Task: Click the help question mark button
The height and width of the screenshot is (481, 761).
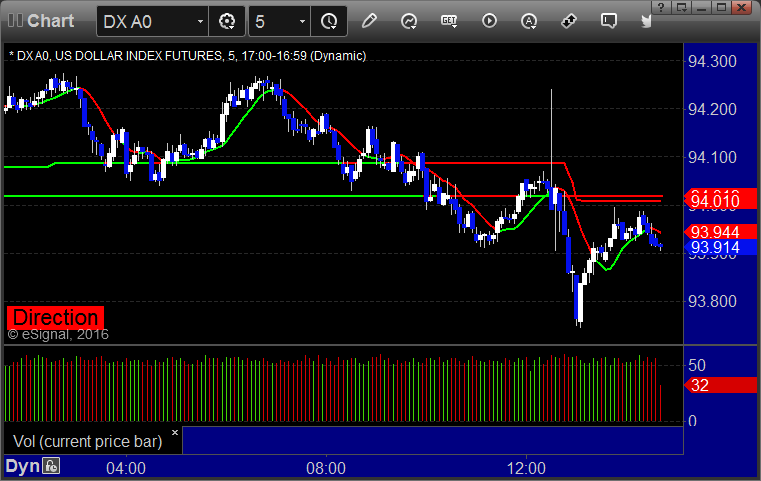Action: point(661,7)
